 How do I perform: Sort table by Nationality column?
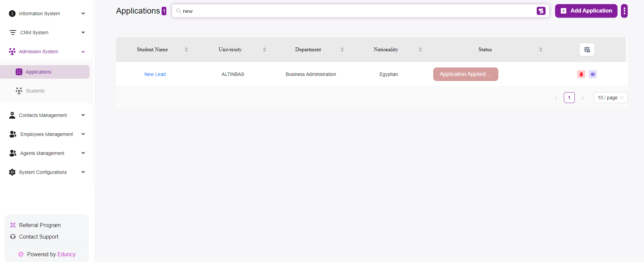pyautogui.click(x=420, y=49)
